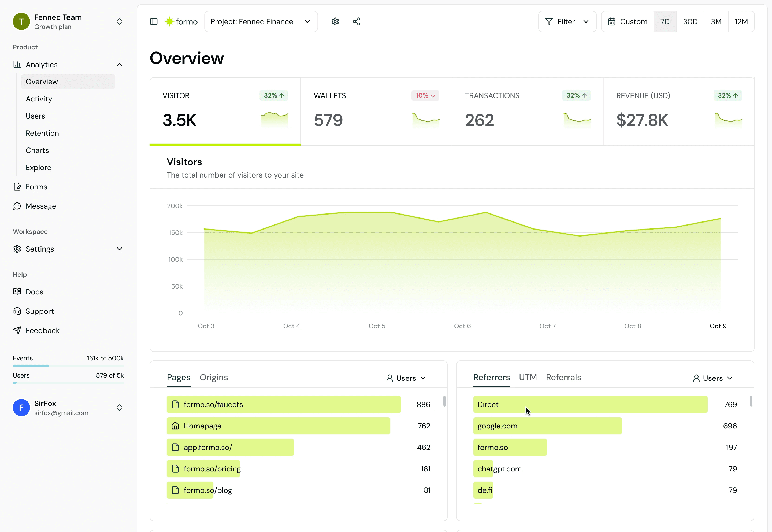The height and width of the screenshot is (532, 772).
Task: Open the Users page in sidebar
Action: [68, 116]
